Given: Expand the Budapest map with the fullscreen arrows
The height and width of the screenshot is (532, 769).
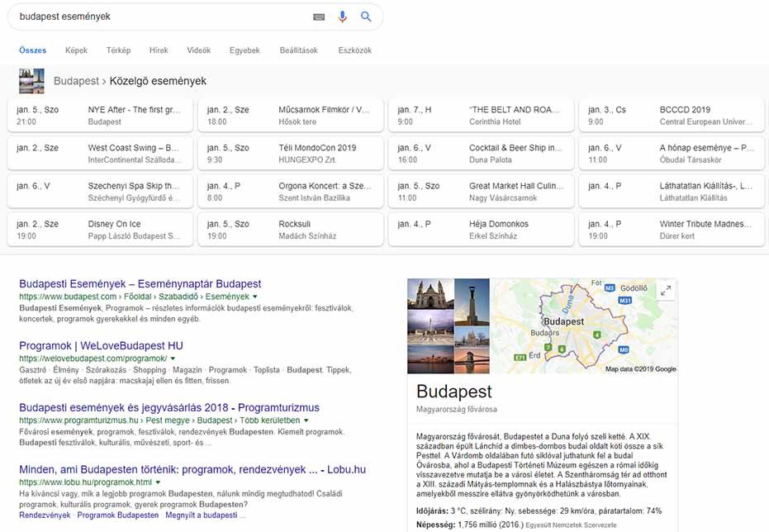Looking at the screenshot, I should 666,291.
